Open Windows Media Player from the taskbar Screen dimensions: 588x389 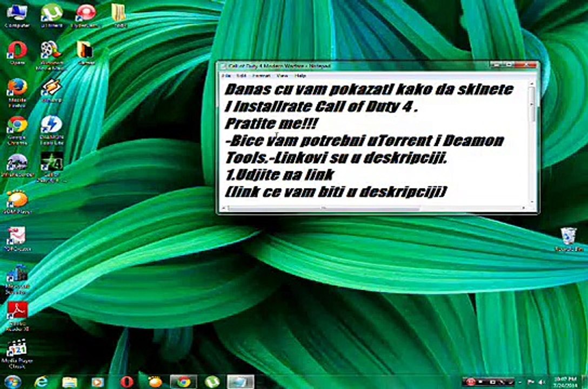click(97, 381)
